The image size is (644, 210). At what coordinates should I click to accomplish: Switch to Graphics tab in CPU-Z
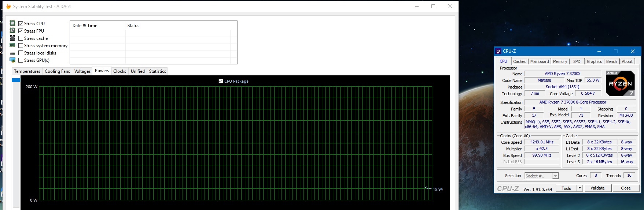(x=594, y=61)
